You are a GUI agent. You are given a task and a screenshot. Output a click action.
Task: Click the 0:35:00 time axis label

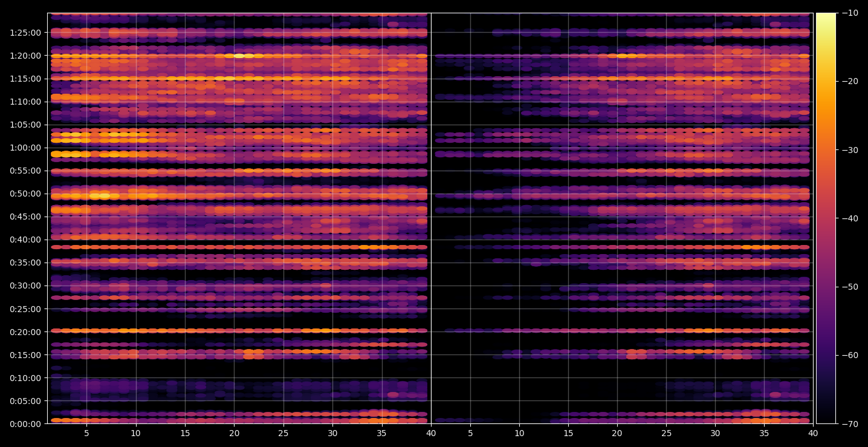(25, 263)
